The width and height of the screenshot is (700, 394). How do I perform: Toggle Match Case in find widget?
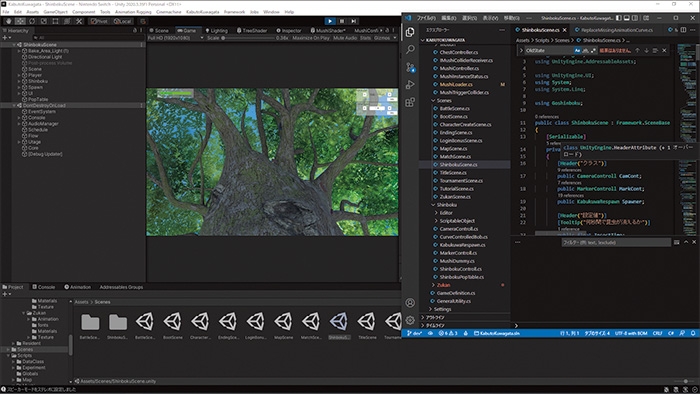[x=577, y=50]
